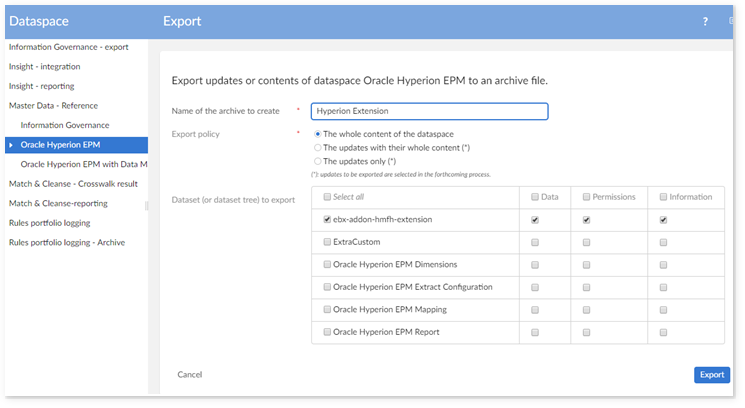This screenshot has height=408, width=745.
Task: Select 'The whole content of the dataspace'
Action: pos(318,134)
